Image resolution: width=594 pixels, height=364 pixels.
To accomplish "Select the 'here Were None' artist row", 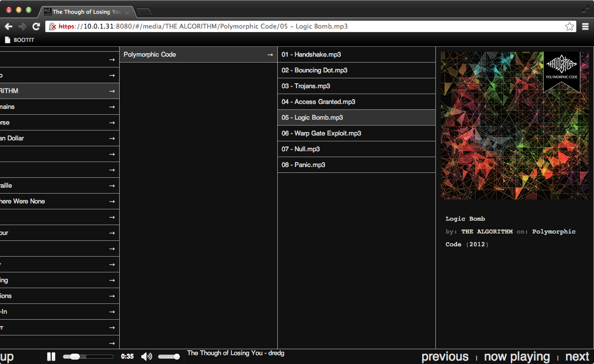I will pos(60,201).
